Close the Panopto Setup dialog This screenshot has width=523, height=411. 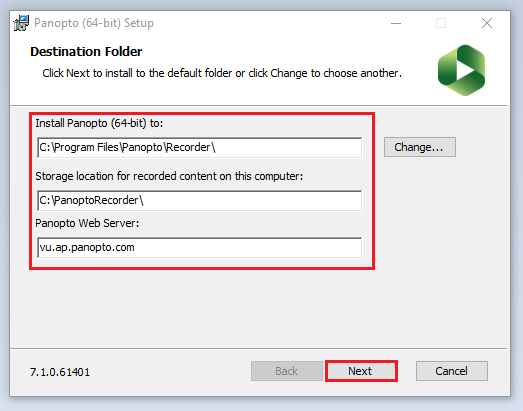[x=487, y=23]
